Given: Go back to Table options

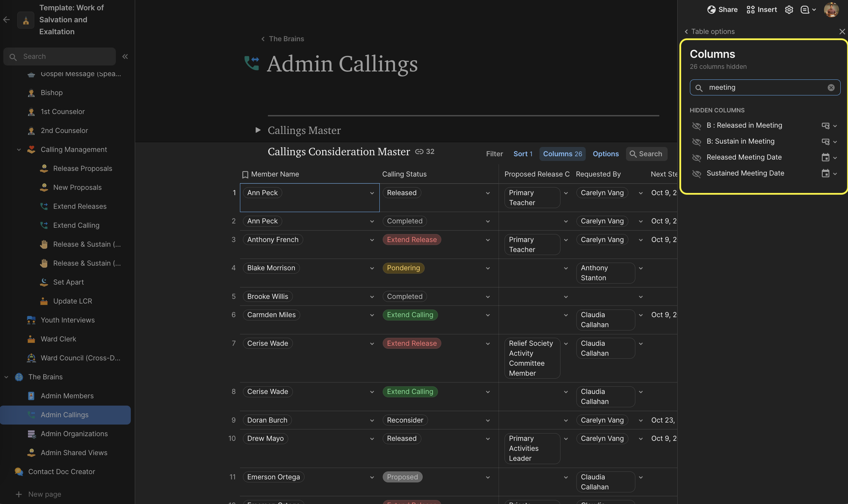Looking at the screenshot, I should point(709,32).
